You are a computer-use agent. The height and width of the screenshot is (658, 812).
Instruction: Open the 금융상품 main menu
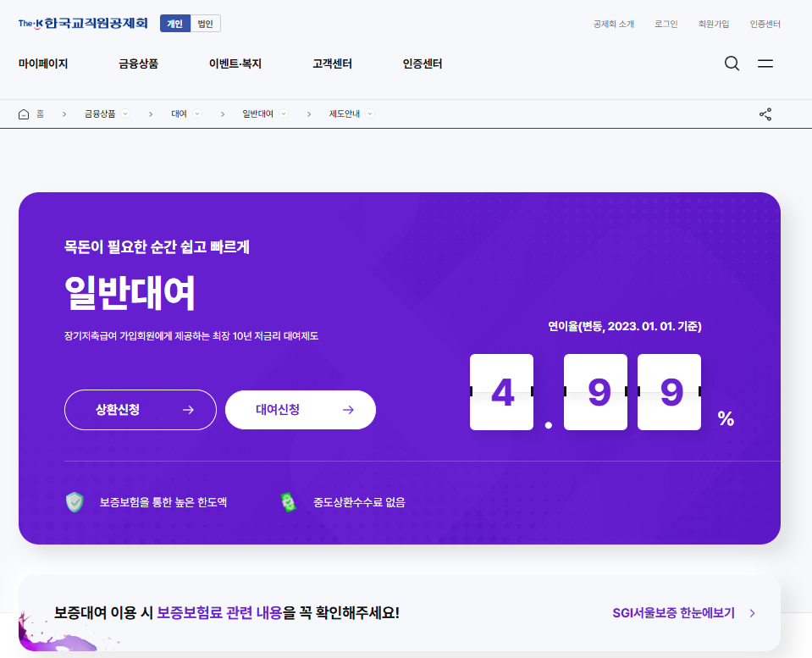(x=138, y=64)
